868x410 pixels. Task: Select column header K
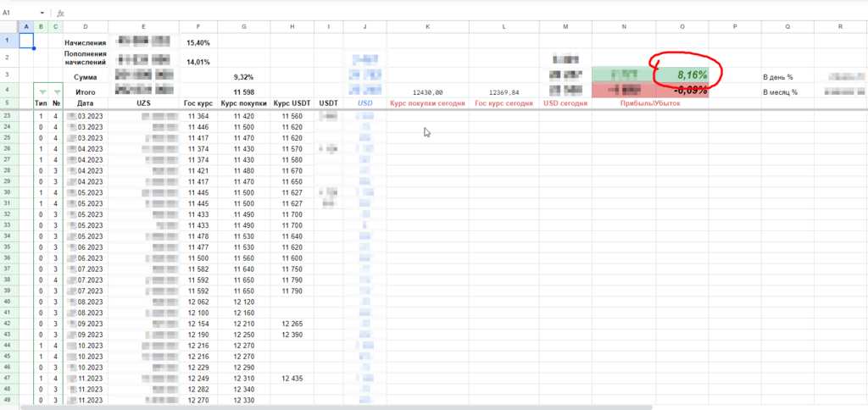(x=428, y=26)
